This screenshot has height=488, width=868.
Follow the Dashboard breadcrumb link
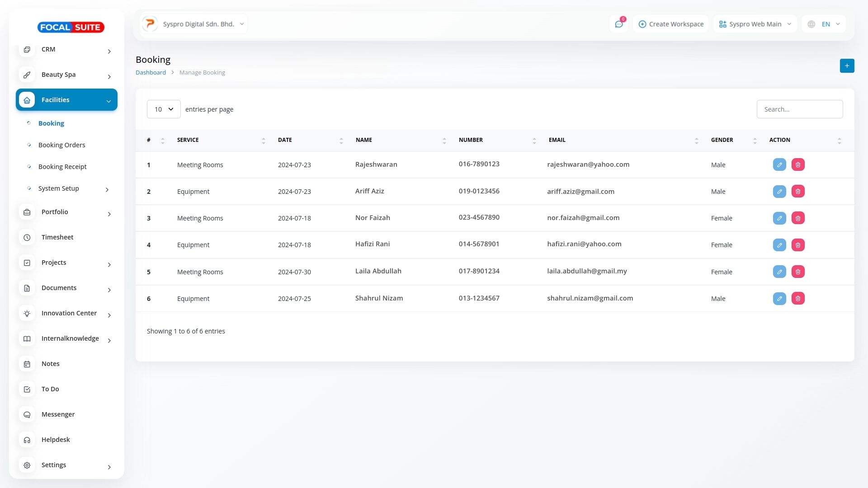(x=151, y=73)
